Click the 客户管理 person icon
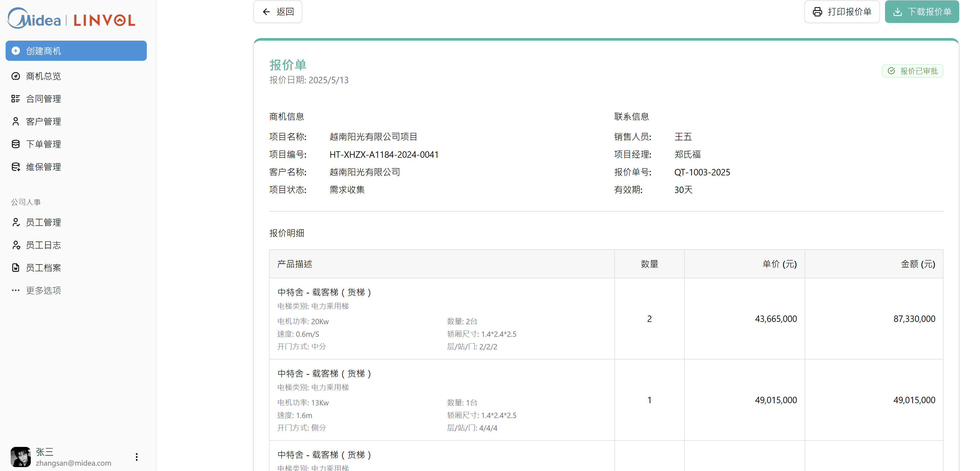 [x=16, y=121]
